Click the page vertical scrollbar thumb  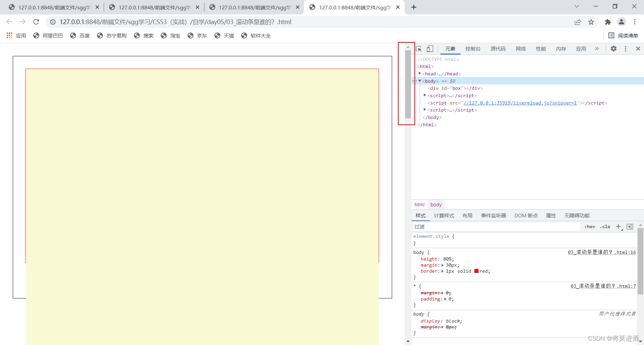click(x=408, y=84)
